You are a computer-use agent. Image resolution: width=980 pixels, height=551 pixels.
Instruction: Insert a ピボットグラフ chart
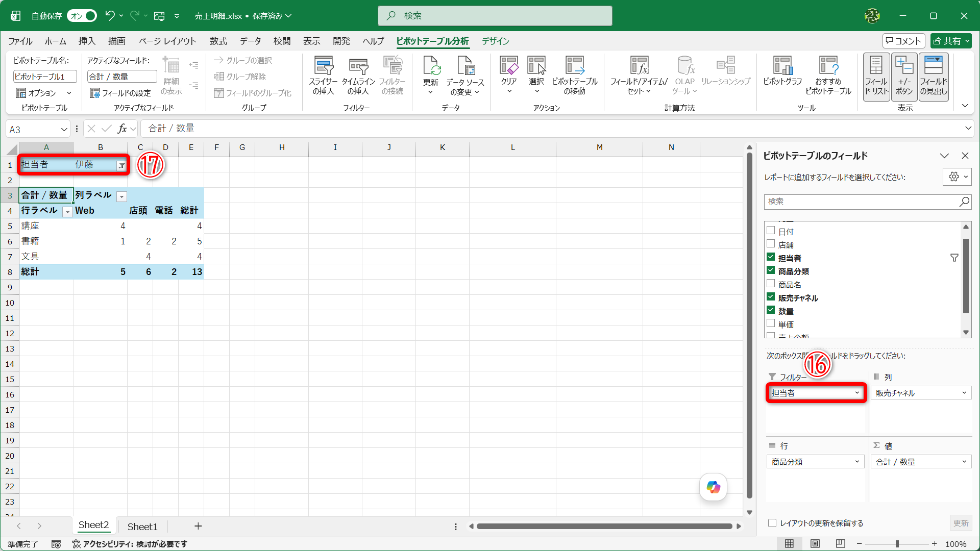(782, 70)
